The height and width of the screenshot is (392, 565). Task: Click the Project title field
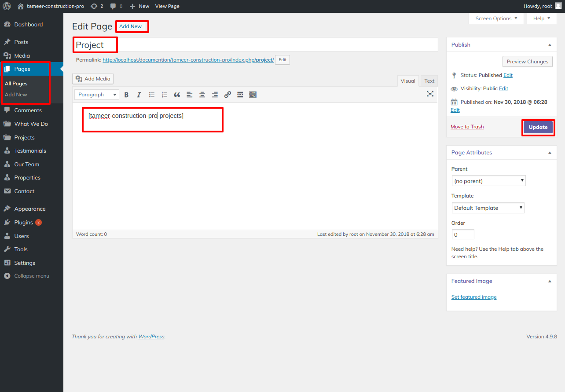click(x=255, y=45)
